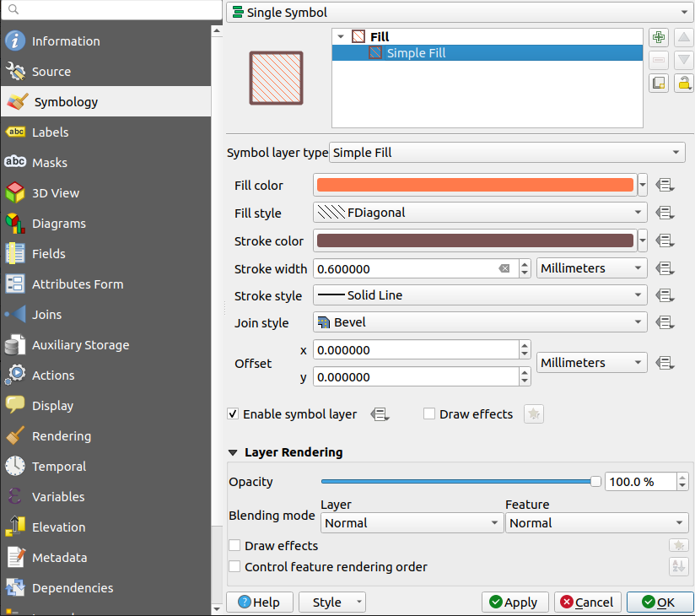
Task: Open data-defined override for Fill color
Action: [665, 185]
